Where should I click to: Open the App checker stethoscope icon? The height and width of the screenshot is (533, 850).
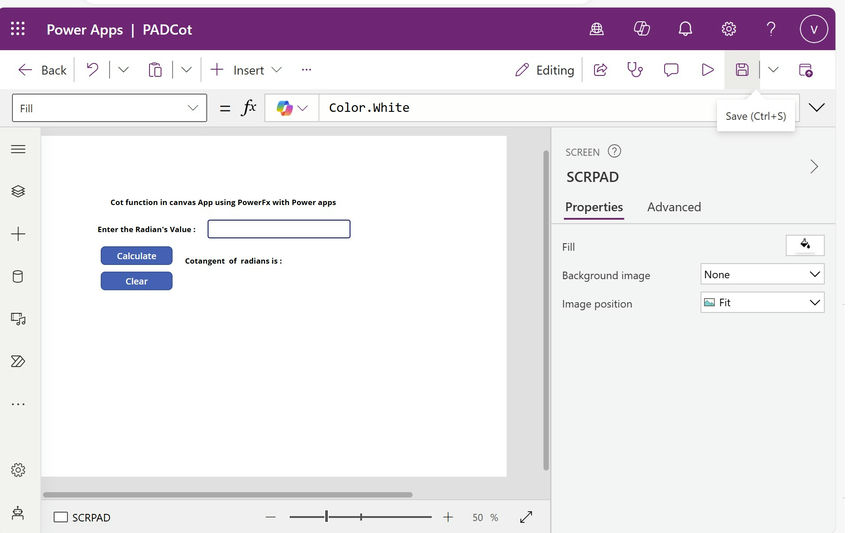635,70
